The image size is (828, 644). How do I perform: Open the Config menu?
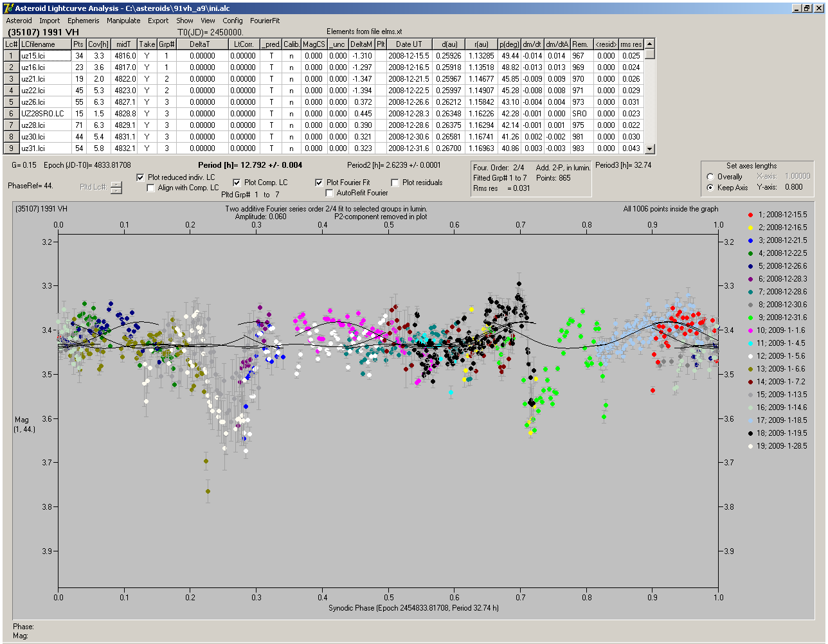pos(233,21)
